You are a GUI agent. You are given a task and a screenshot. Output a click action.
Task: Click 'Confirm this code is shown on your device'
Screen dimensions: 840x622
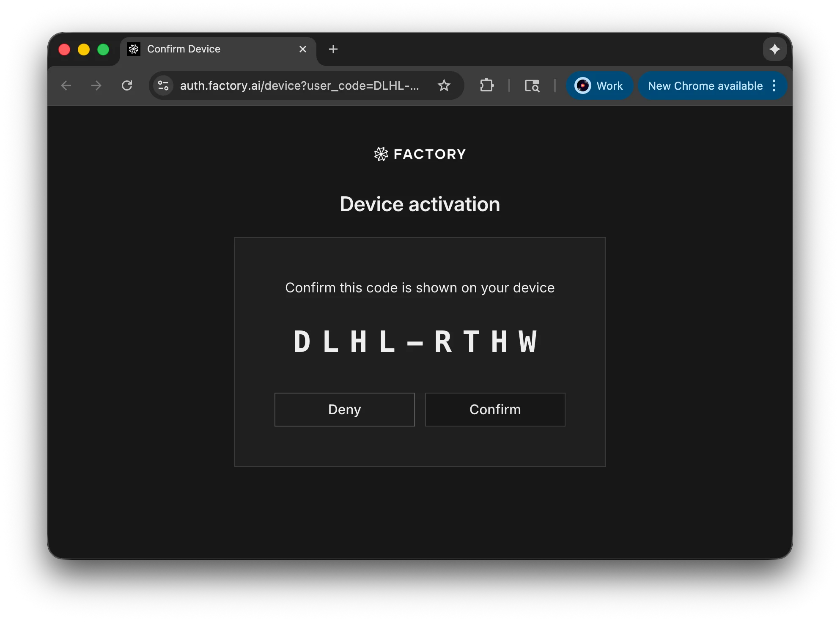[420, 288]
